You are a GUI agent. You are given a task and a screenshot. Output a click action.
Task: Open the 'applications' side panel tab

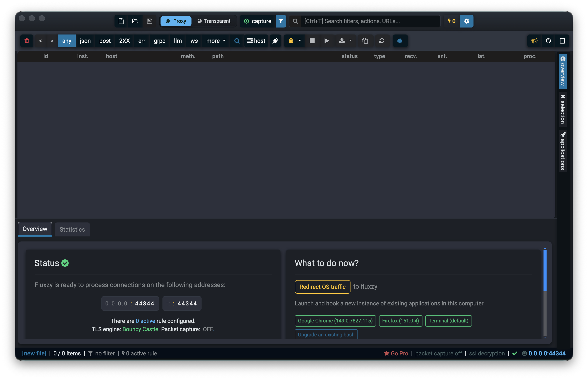pyautogui.click(x=563, y=151)
